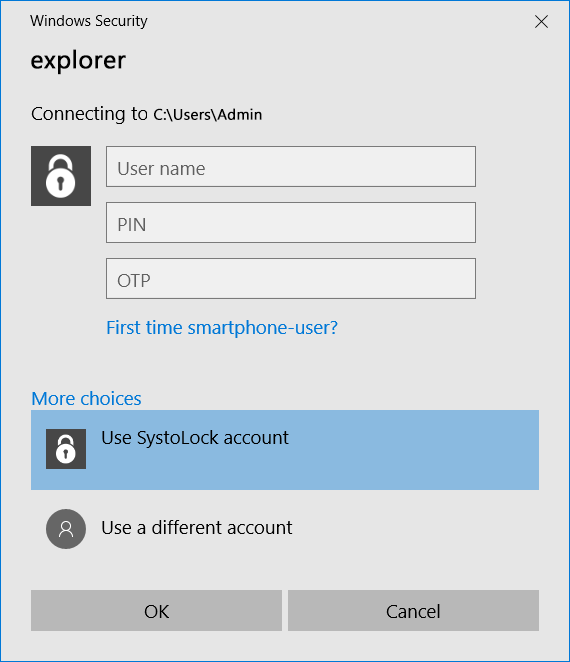Collapse the More choices list

click(87, 398)
